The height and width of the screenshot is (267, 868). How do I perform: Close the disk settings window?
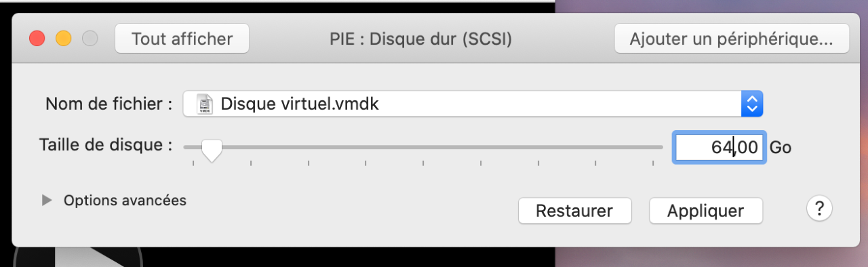[x=37, y=39]
